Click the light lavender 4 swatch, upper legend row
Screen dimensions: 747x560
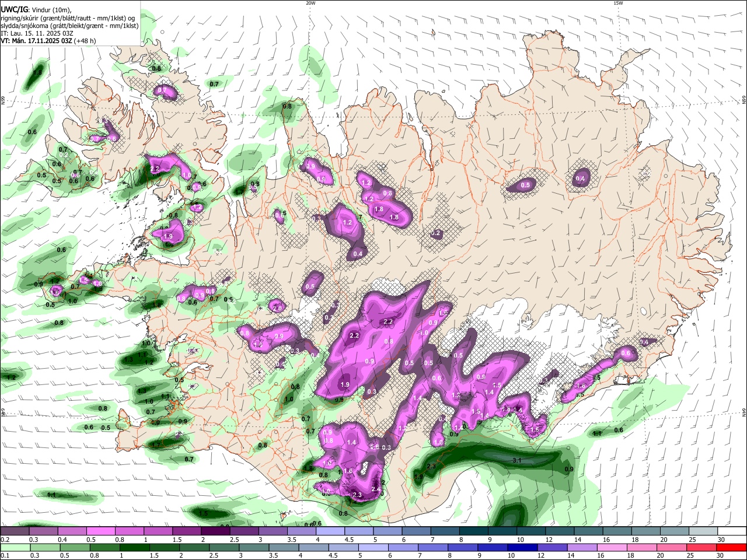[329, 531]
